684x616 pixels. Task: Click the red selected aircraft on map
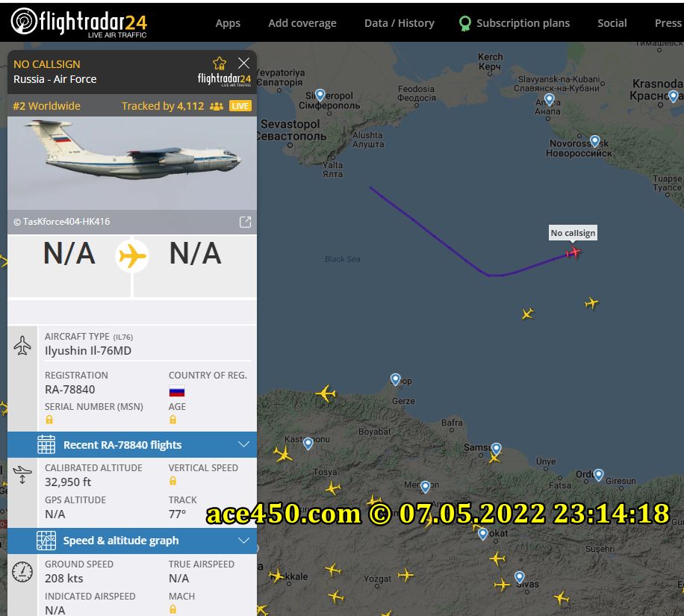pos(573,252)
